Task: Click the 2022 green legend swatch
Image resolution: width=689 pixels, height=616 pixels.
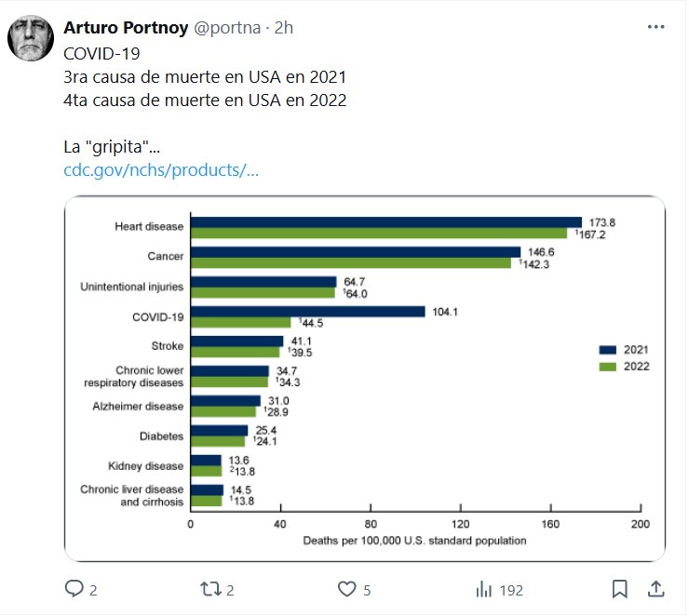Action: click(608, 367)
